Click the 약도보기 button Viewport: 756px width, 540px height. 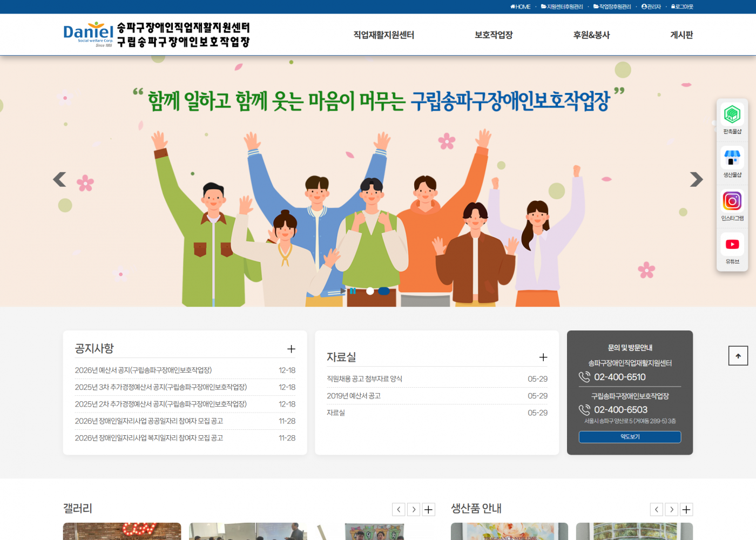tap(630, 437)
